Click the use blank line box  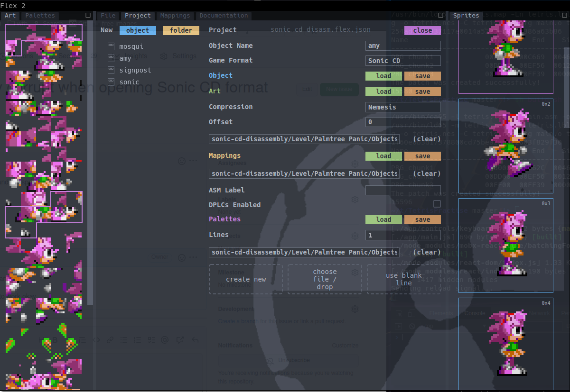coord(403,279)
